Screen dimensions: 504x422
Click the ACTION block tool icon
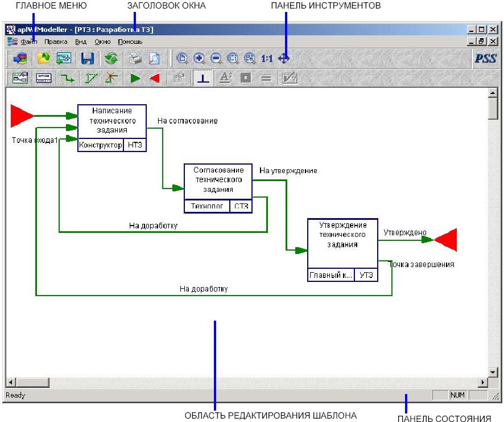click(44, 79)
